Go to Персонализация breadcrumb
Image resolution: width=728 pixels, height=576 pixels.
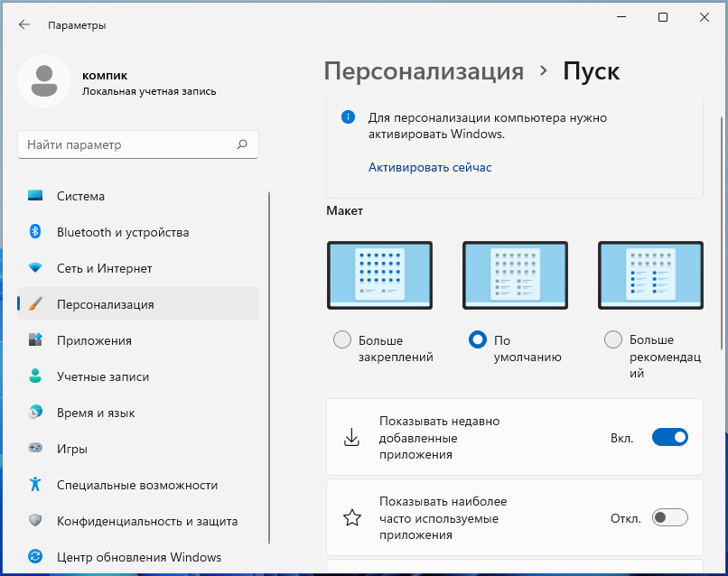coord(424,71)
